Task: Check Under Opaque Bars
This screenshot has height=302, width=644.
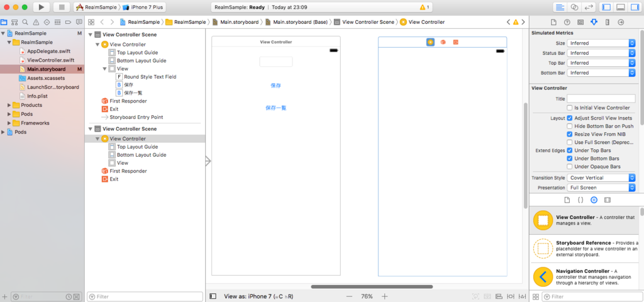Action: tap(570, 166)
